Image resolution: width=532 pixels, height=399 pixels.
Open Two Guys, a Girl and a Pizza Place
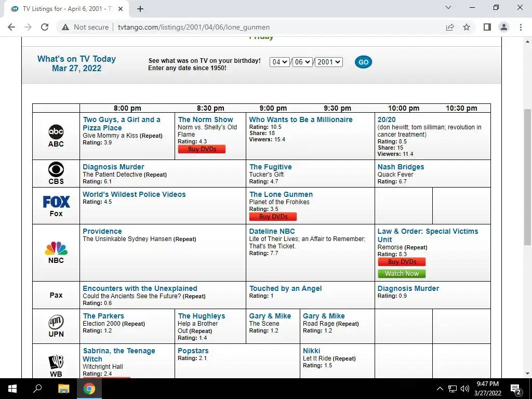[x=122, y=124]
